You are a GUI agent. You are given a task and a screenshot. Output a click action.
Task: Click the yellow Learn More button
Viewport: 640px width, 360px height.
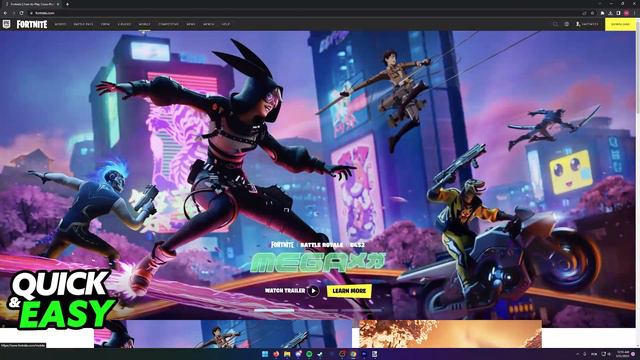point(349,291)
